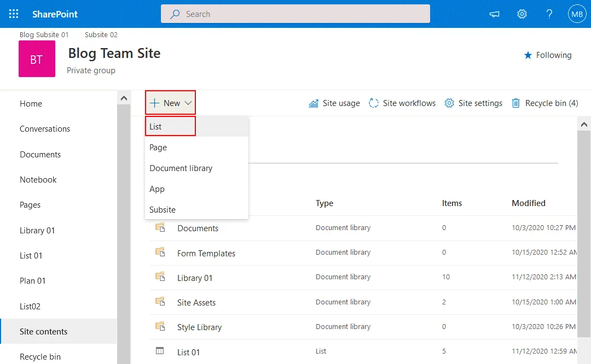Open the MB account profile avatar
591x364 pixels.
tap(577, 14)
